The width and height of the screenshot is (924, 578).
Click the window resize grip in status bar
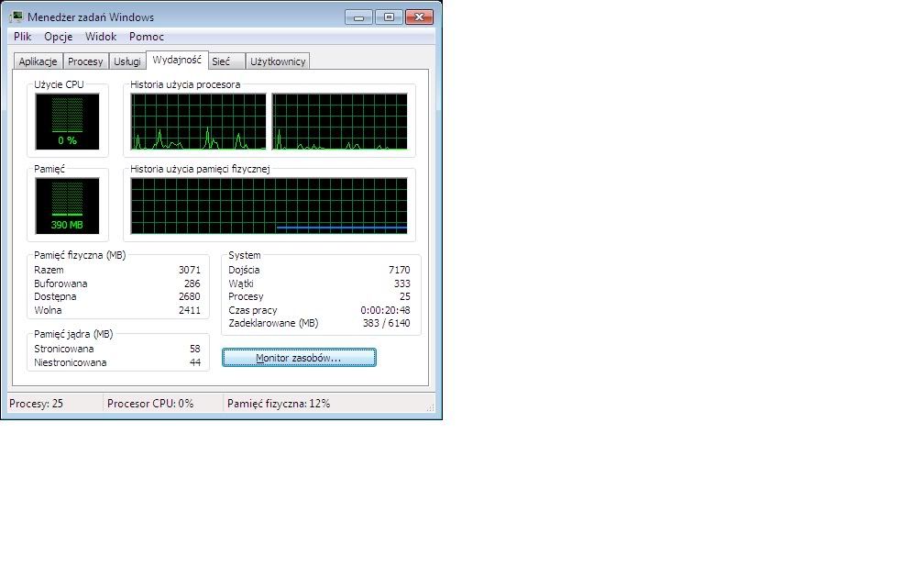coord(430,407)
